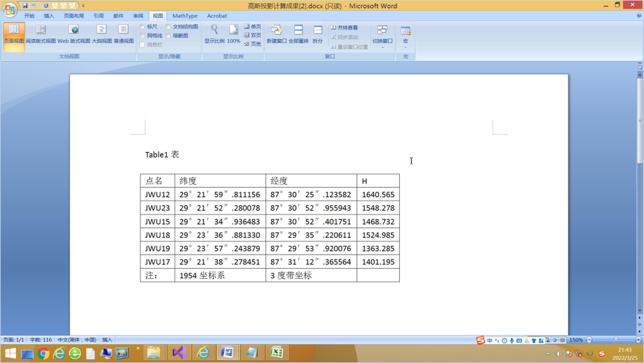The height and width of the screenshot is (363, 644).
Task: Check the Document Map box (文档结构图)
Action: (x=168, y=26)
